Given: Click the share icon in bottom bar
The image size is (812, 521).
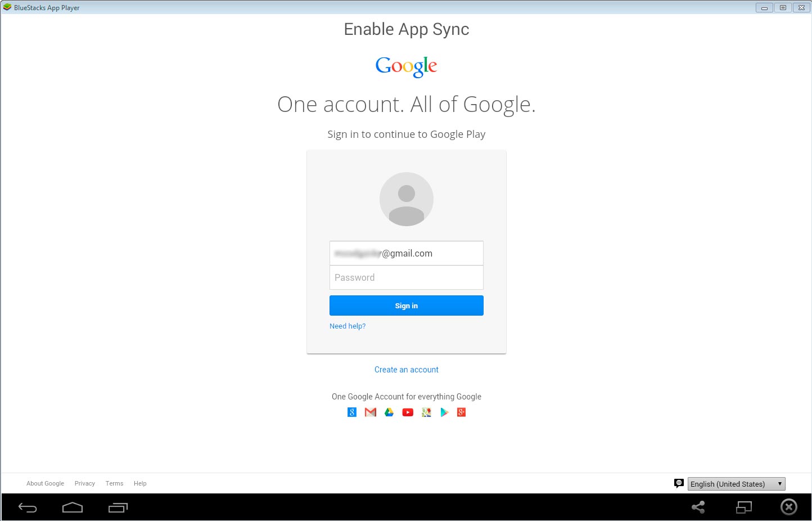Looking at the screenshot, I should pos(698,507).
